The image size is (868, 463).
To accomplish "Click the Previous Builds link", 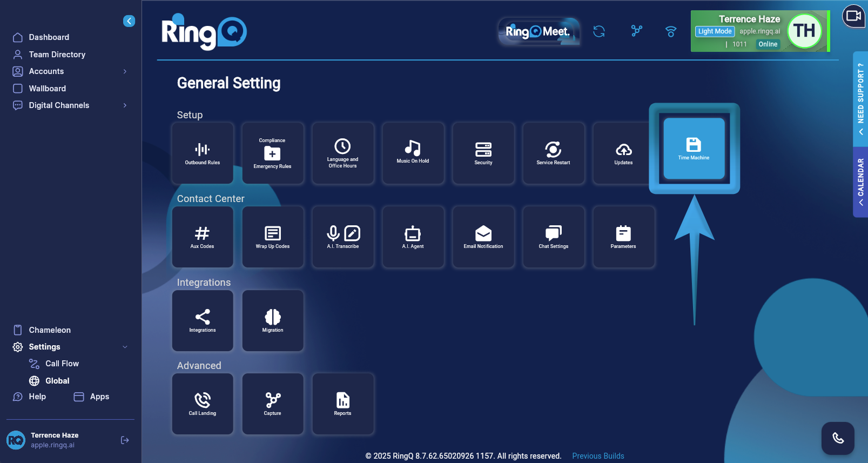I will pos(598,456).
